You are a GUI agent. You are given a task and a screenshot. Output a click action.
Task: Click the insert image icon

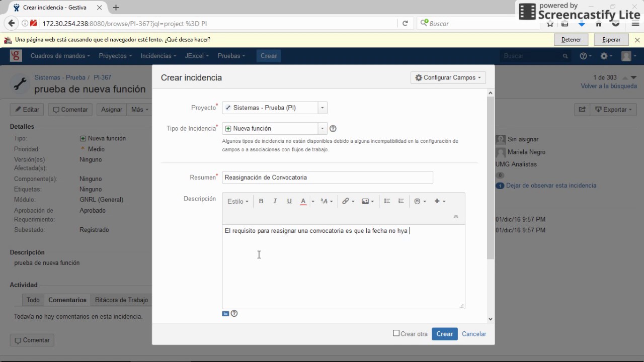[x=368, y=201]
